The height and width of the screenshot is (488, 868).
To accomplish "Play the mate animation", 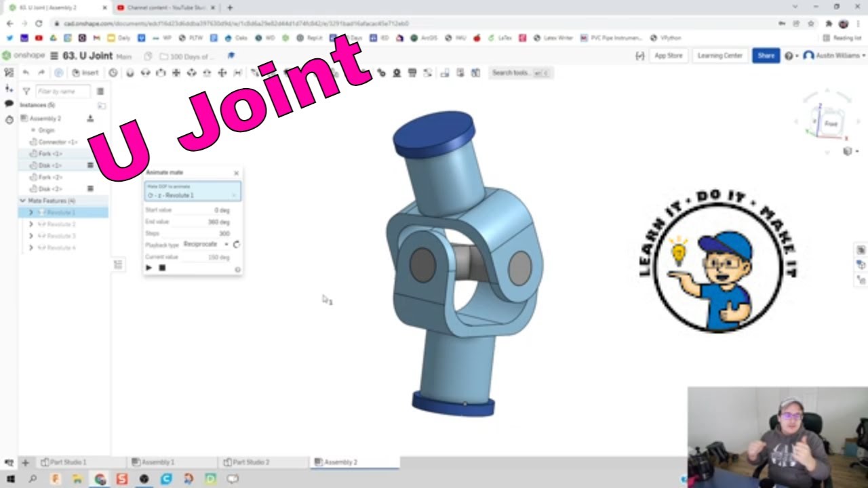I will pyautogui.click(x=149, y=268).
